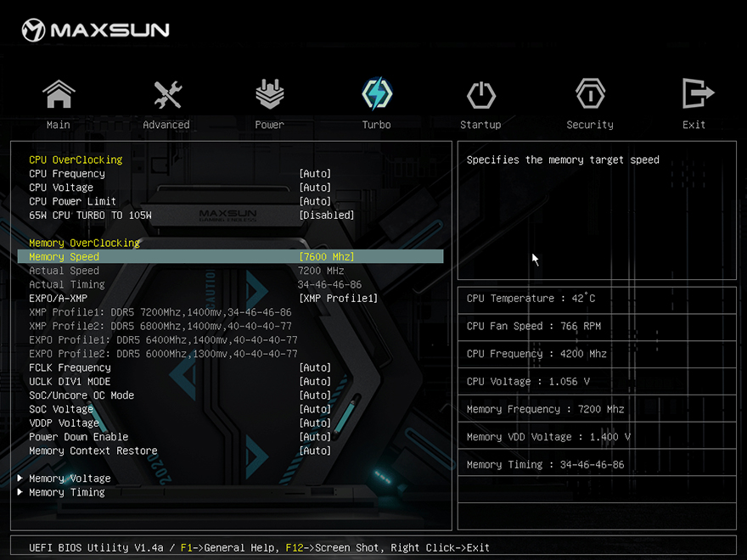Click the Actual Timing 34-46-46-86 value
Image resolution: width=747 pixels, height=560 pixels.
[x=329, y=284]
